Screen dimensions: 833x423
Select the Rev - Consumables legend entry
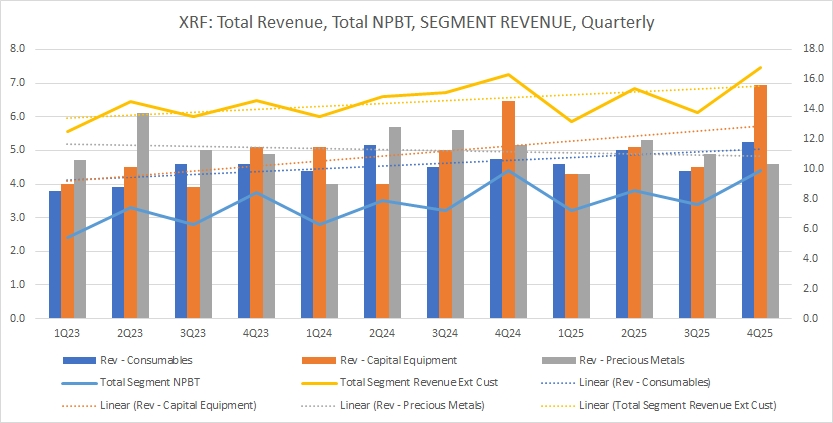[x=145, y=359]
